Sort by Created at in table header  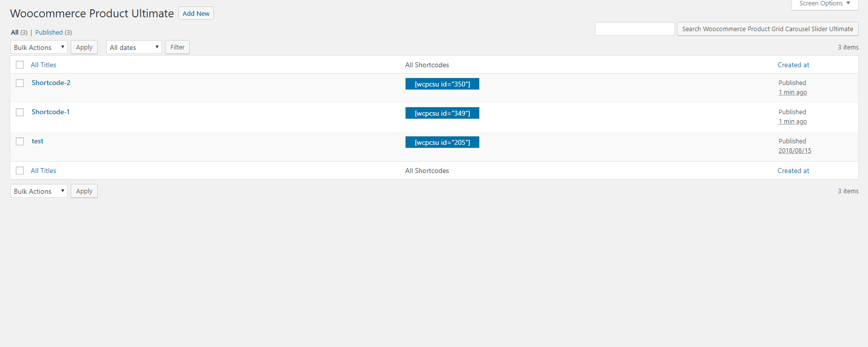click(793, 65)
